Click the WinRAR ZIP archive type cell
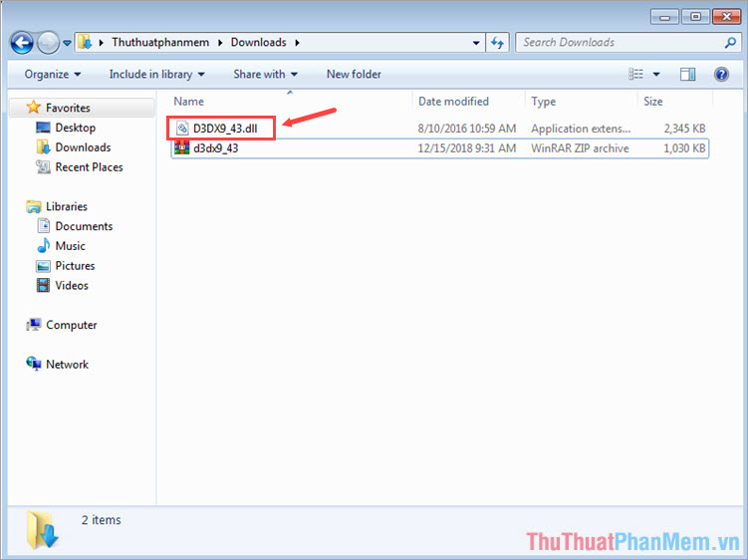The height and width of the screenshot is (560, 748). [580, 148]
